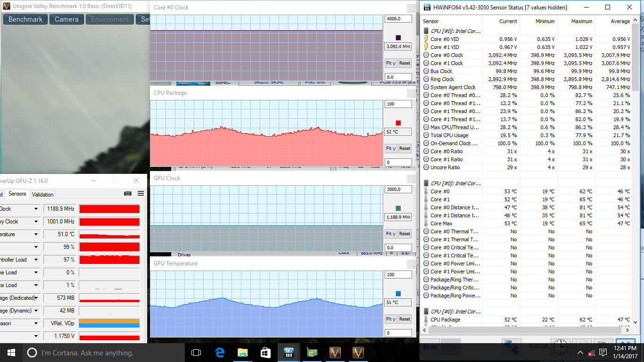The width and height of the screenshot is (644, 362).
Task: Open File Explorer from the taskbar
Action: (x=242, y=353)
